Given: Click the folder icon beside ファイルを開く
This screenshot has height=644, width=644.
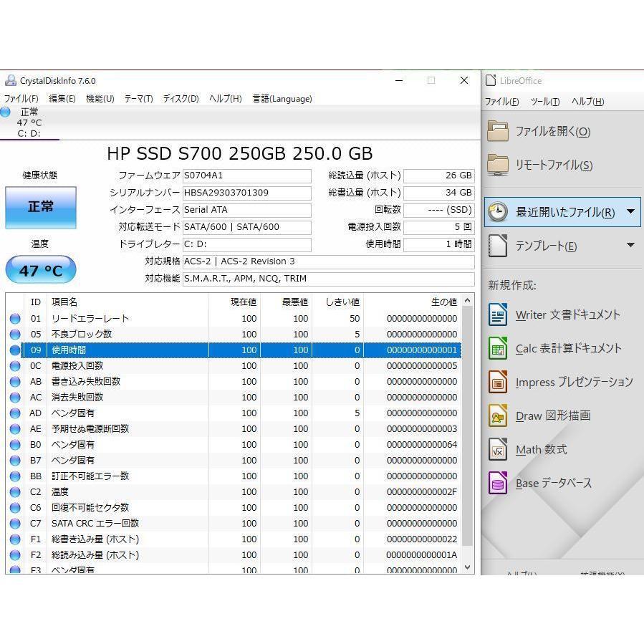Looking at the screenshot, I should (x=498, y=131).
